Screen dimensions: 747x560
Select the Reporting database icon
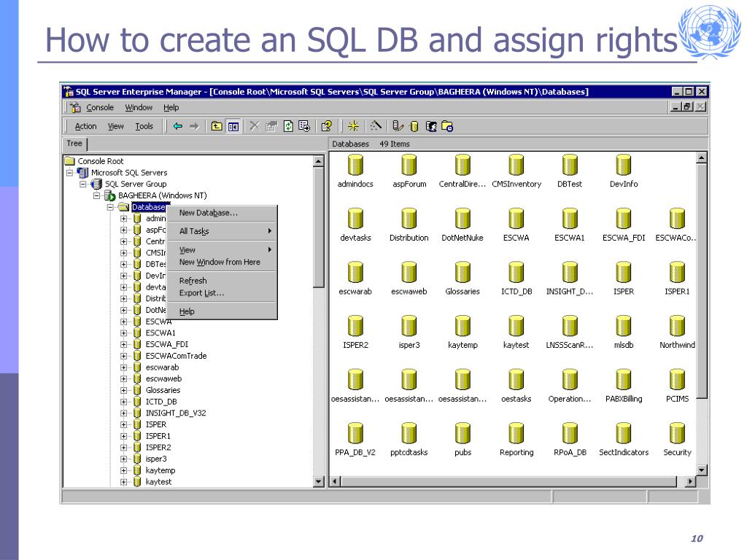click(516, 433)
